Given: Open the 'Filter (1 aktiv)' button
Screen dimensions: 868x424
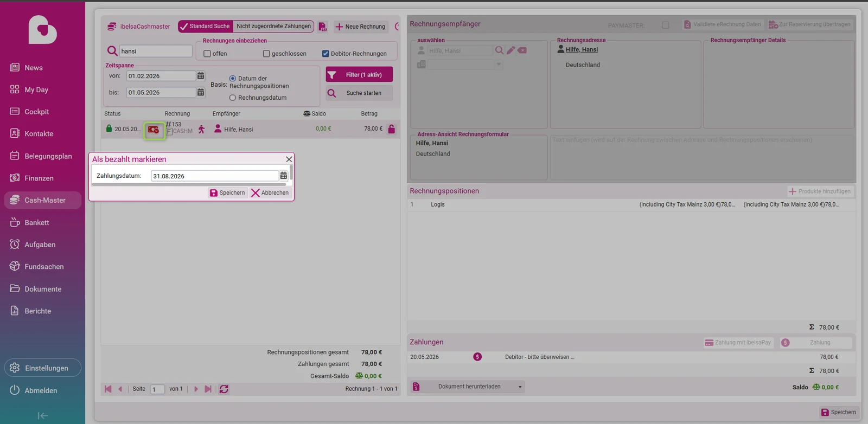Looking at the screenshot, I should 359,75.
